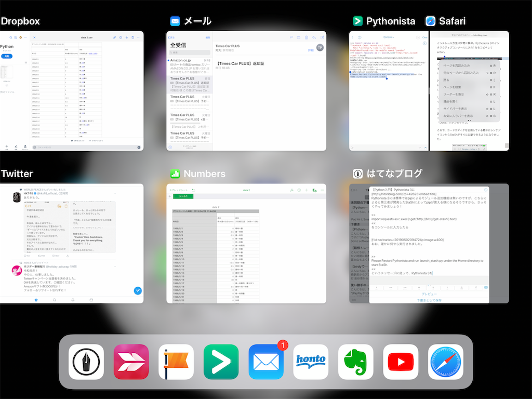
Task: Open the honto app in dock
Action: point(311,362)
